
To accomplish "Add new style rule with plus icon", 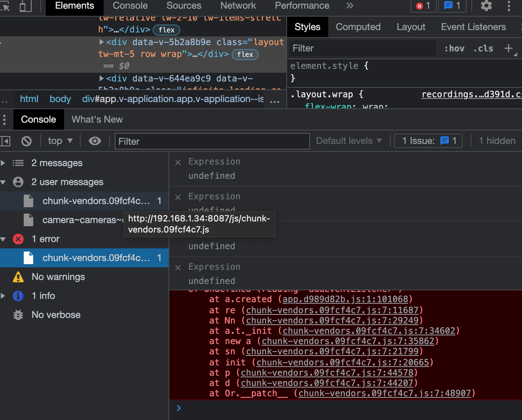I will [x=509, y=48].
